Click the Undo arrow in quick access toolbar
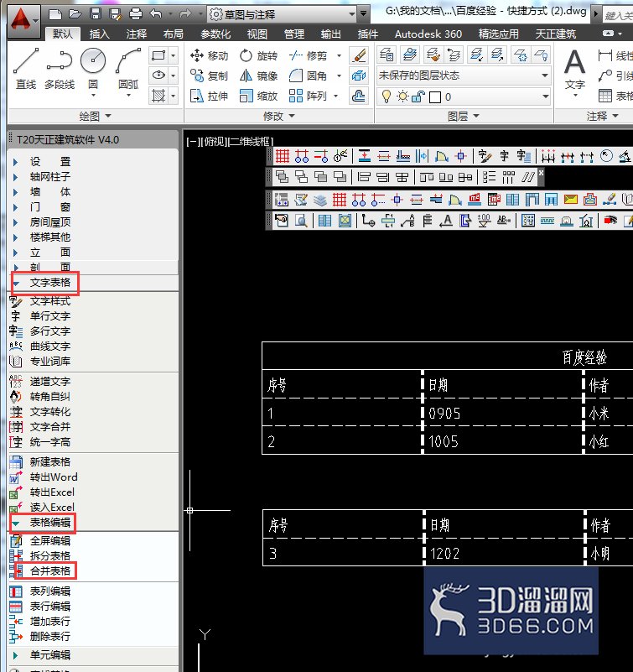 pos(156,14)
